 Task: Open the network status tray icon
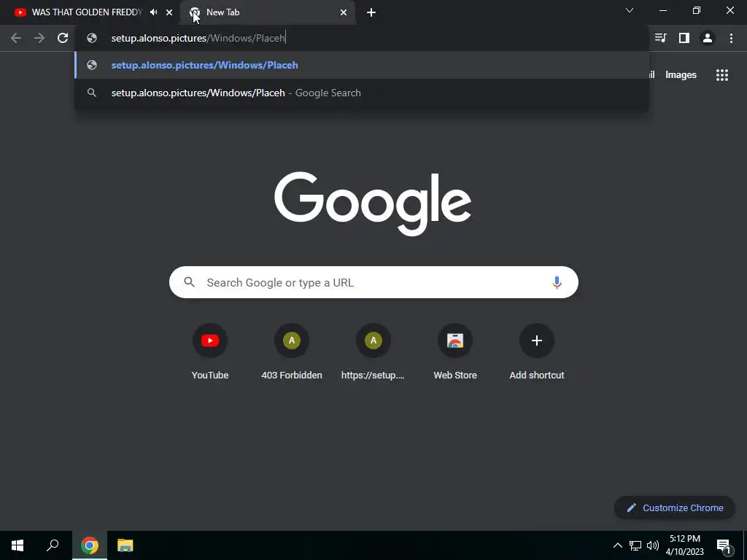635,545
